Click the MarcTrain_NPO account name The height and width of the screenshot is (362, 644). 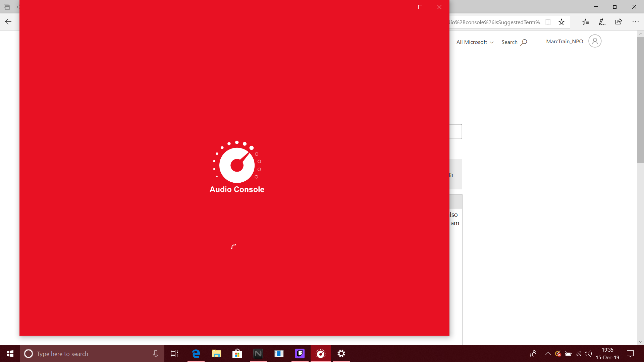(564, 41)
